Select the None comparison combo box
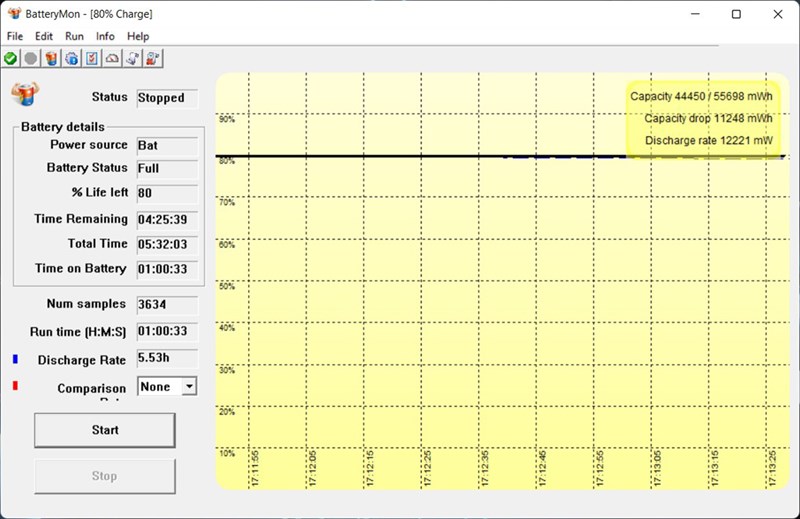Viewport: 800px width, 519px height. point(167,386)
